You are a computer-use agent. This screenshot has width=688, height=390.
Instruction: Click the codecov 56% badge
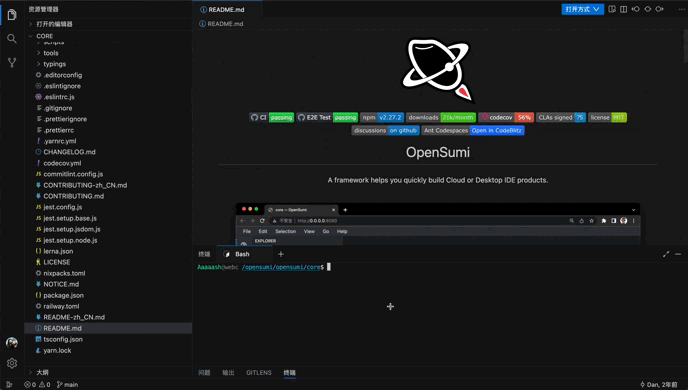pyautogui.click(x=506, y=118)
